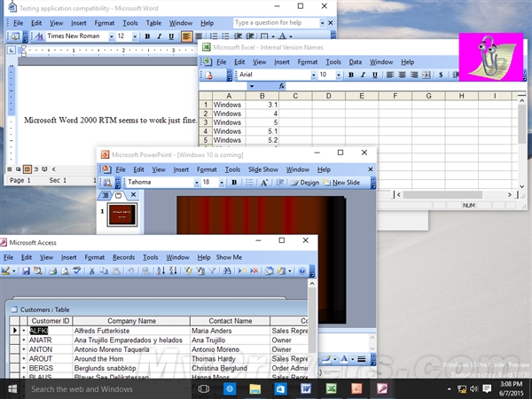Click Find binoculars icon in Access

pos(227,271)
